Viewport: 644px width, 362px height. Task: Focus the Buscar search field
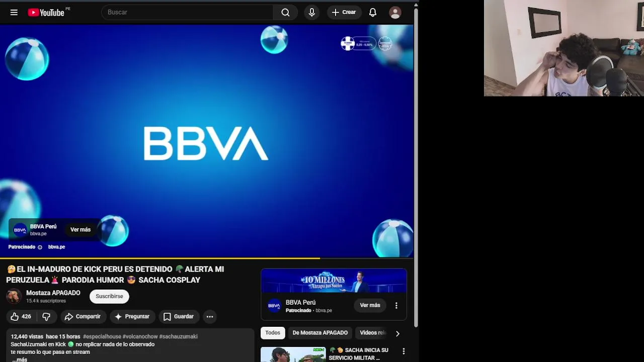[187, 13]
